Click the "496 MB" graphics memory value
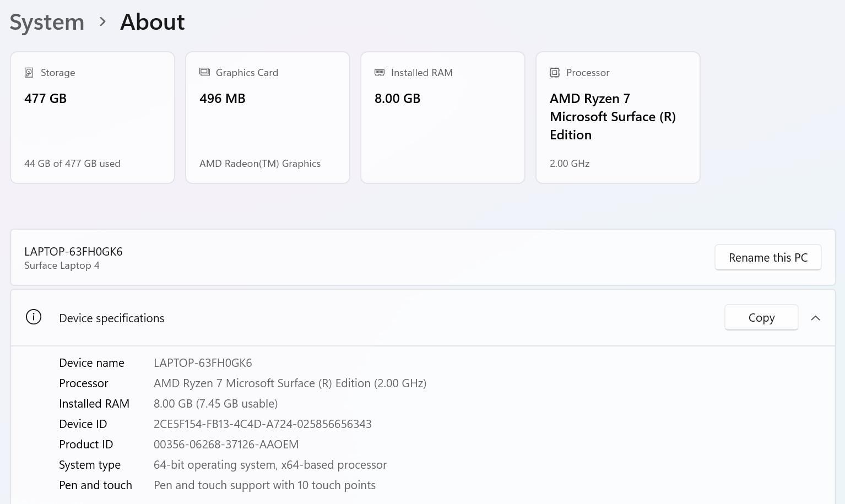This screenshot has height=504, width=845. click(x=223, y=99)
